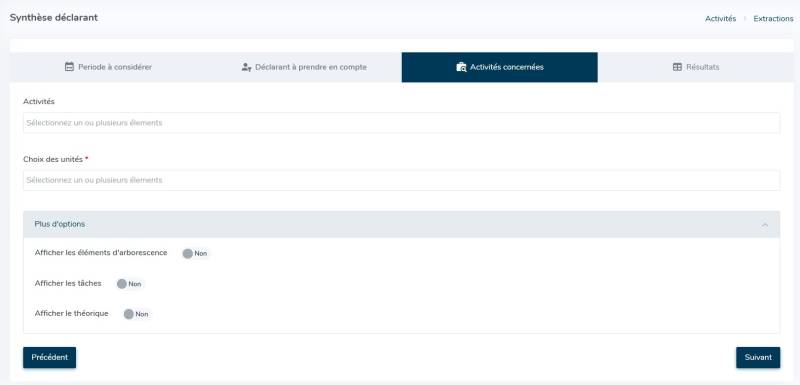Click the Activités field label

click(x=39, y=101)
